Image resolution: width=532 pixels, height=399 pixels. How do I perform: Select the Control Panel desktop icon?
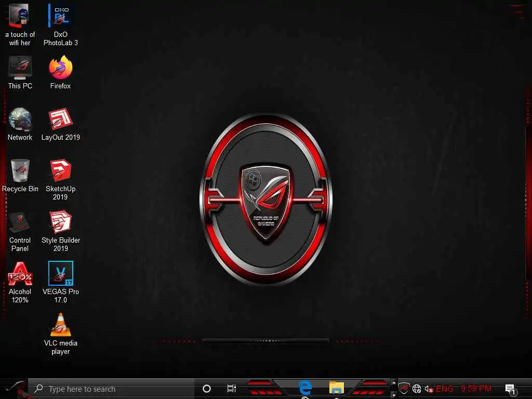pyautogui.click(x=20, y=231)
